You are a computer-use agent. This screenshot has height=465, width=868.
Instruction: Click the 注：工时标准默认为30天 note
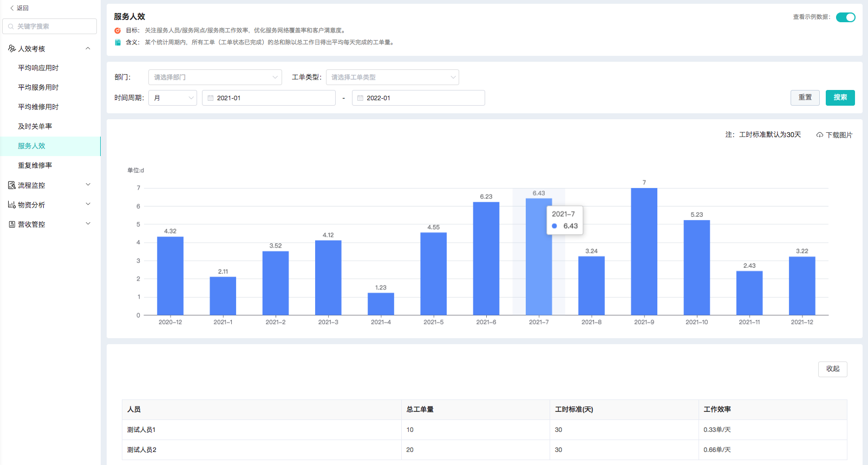763,135
